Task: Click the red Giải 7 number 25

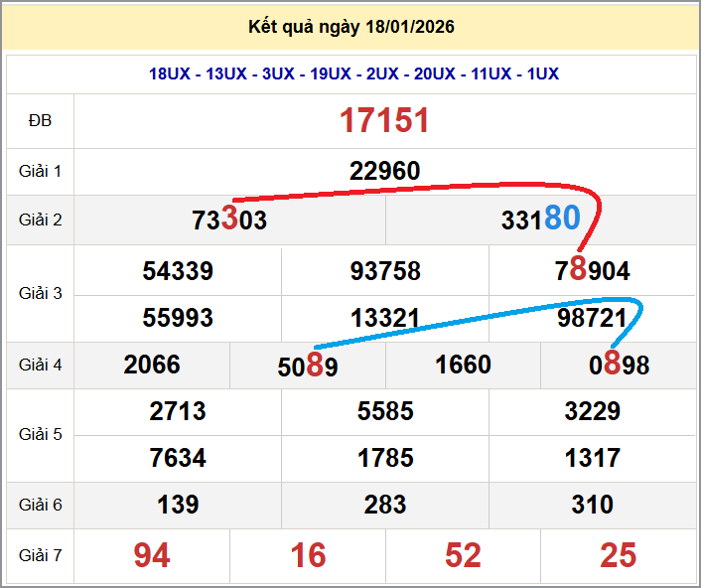Action: [619, 555]
